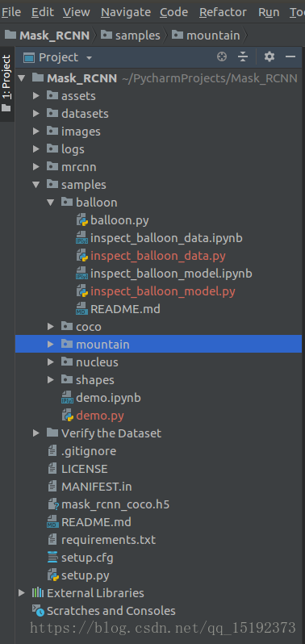Expand the mrcnn folder arrow
Viewport: 305px width, 644px height.
click(36, 167)
